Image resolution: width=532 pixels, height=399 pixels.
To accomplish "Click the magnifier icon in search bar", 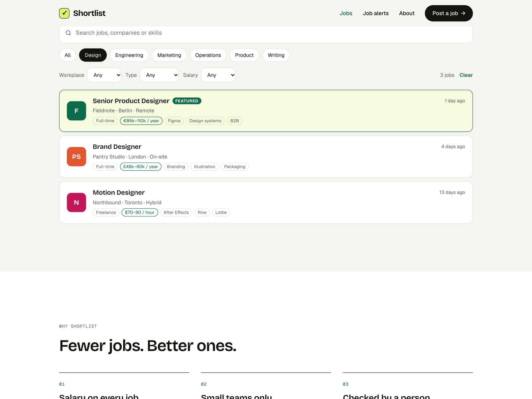I will pos(68,33).
